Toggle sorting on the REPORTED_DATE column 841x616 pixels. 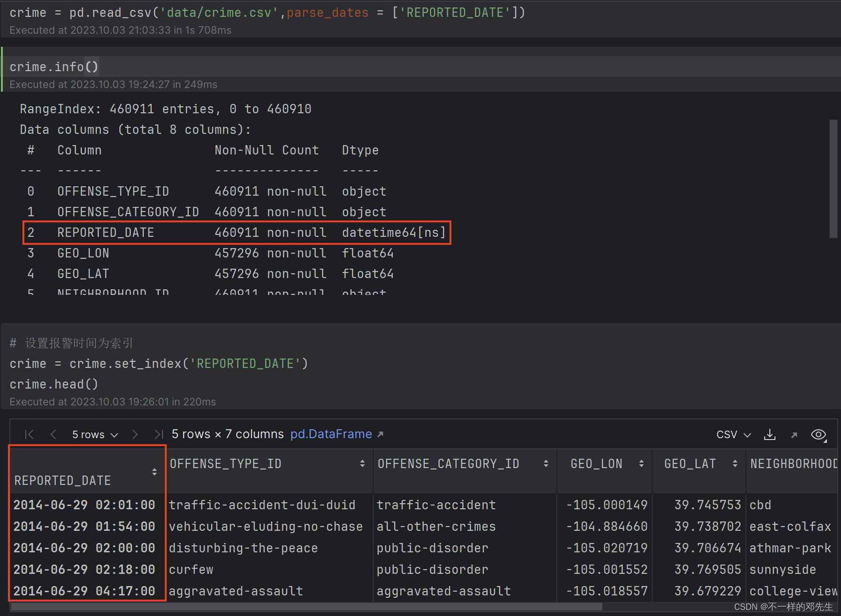tap(155, 472)
